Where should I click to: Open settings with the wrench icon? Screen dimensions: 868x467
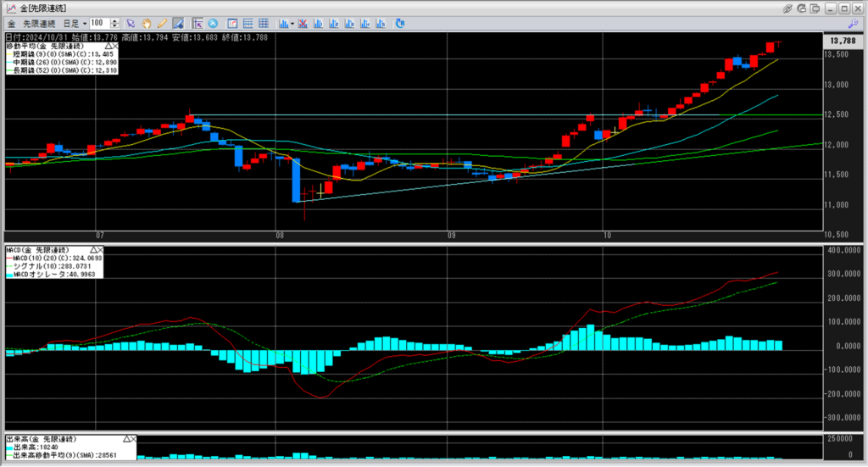[853, 23]
